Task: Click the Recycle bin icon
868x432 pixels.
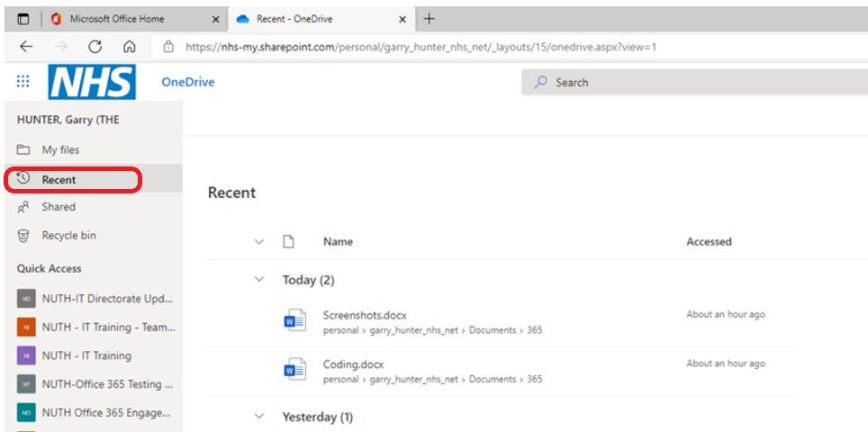Action: click(x=23, y=236)
